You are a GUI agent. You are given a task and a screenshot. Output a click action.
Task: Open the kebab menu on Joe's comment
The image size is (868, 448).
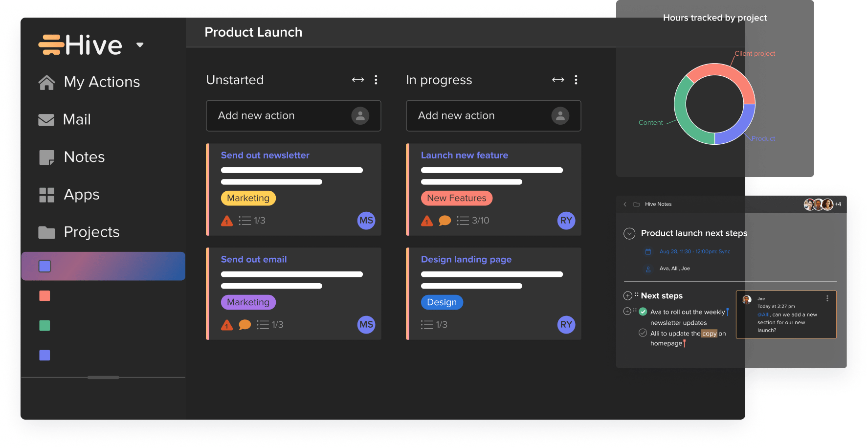828,297
